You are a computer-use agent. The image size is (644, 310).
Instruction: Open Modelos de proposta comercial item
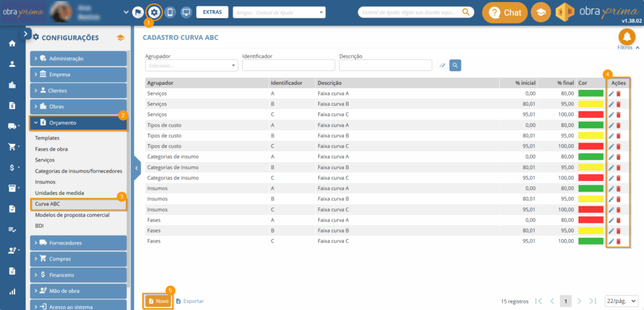(x=72, y=215)
